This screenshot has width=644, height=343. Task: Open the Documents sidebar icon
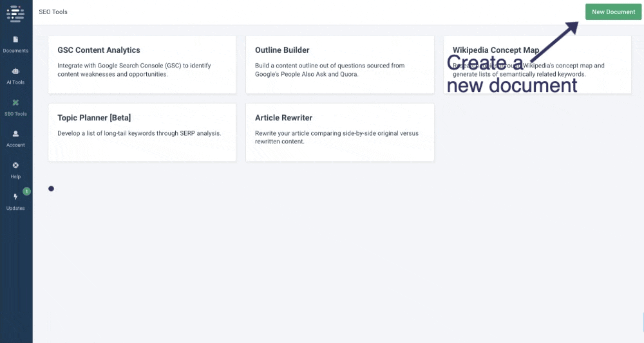coord(15,39)
